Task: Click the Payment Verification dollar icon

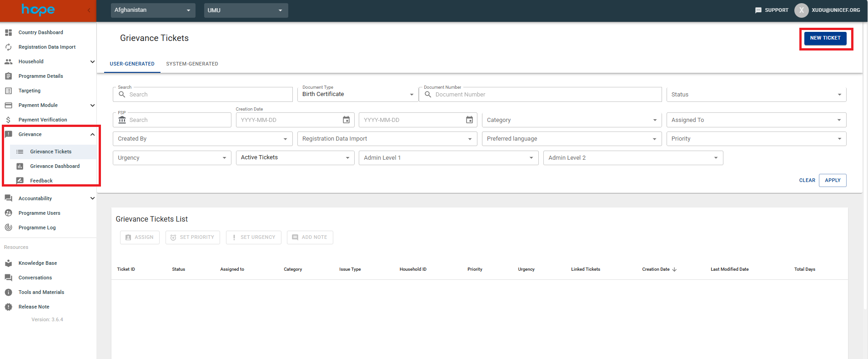Action: tap(8, 120)
